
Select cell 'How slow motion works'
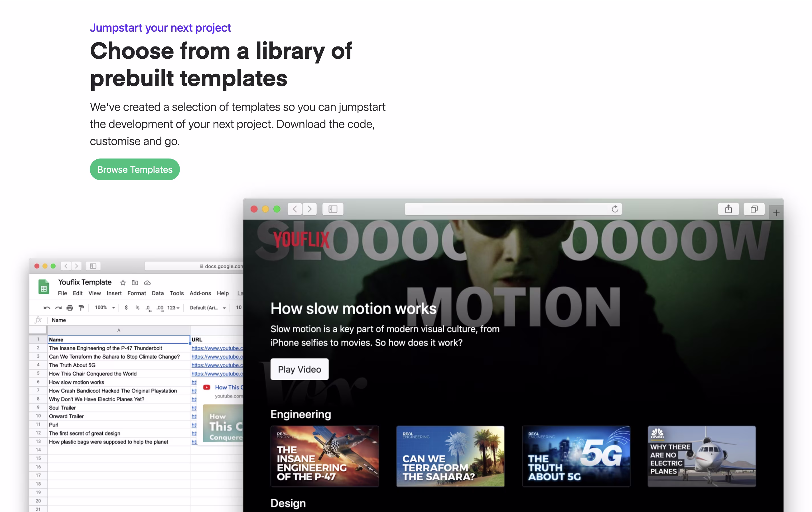point(119,382)
